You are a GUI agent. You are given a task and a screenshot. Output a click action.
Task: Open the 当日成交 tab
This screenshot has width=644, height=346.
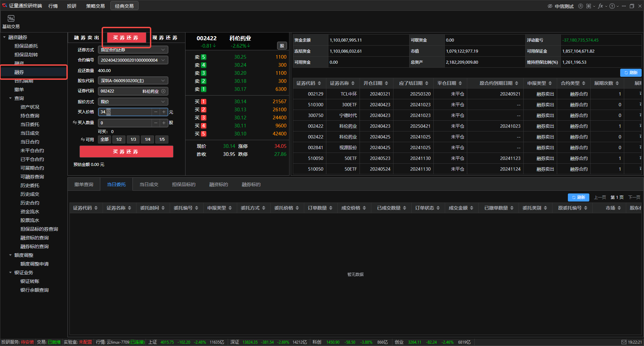pos(149,185)
